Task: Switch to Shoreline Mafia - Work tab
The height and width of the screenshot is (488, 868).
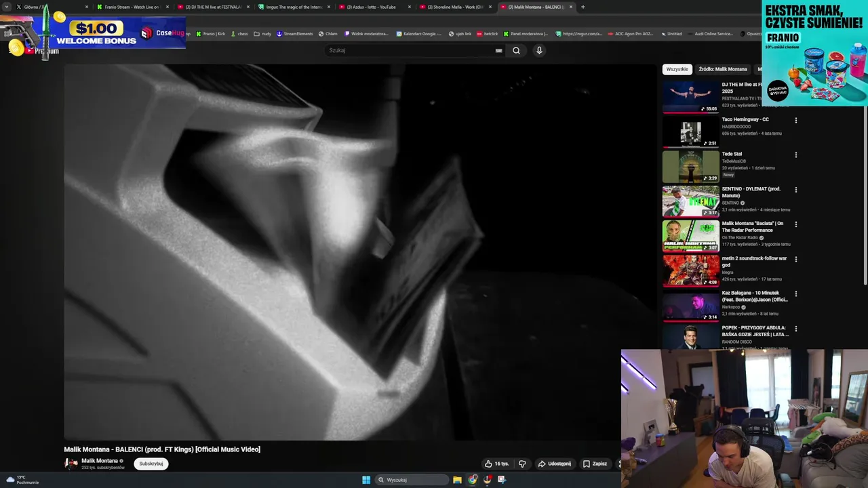Action: 455,7
